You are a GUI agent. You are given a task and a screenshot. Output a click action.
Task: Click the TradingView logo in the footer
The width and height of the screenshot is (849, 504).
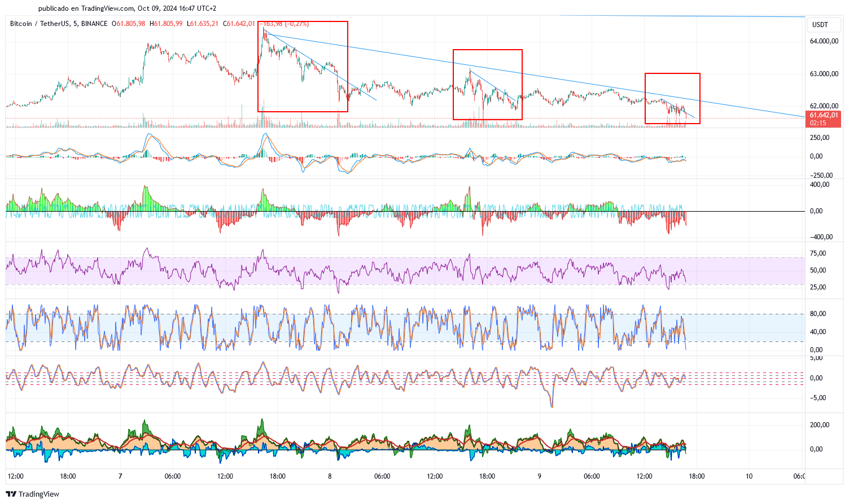[x=33, y=494]
